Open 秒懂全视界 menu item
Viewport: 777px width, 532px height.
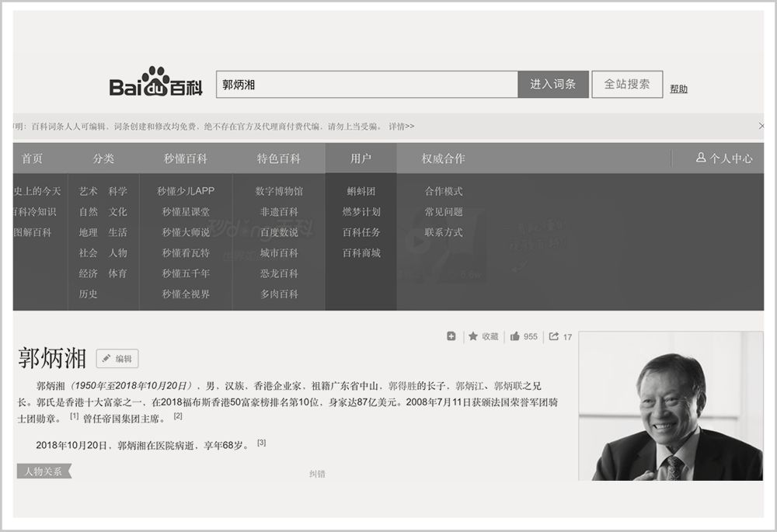(x=186, y=294)
